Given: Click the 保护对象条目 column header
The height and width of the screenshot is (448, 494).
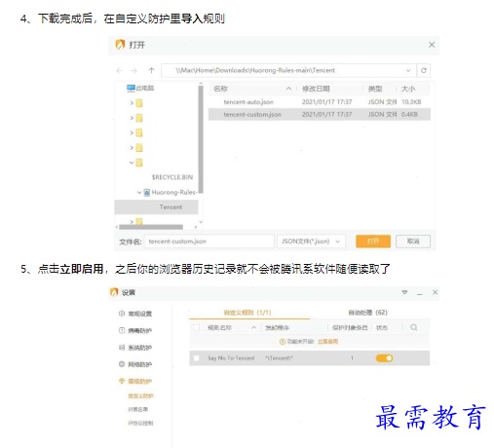Looking at the screenshot, I should [350, 327].
